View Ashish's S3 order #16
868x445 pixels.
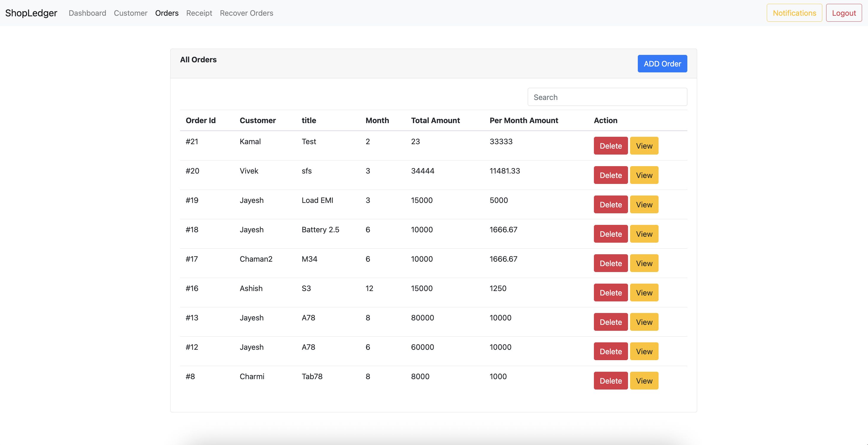click(644, 293)
